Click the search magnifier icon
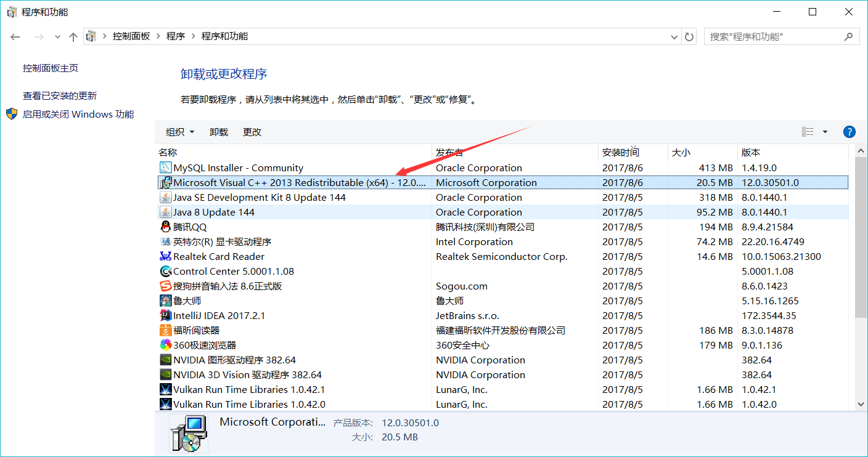Image resolution: width=868 pixels, height=457 pixels. [850, 36]
